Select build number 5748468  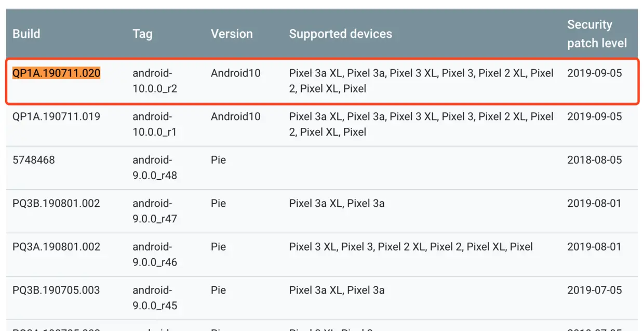[x=33, y=160]
